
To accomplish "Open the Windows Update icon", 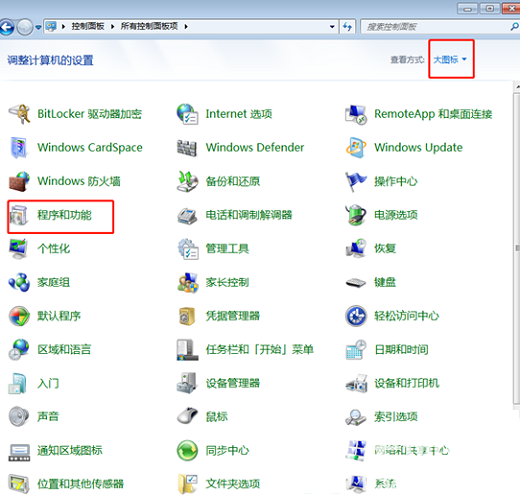I will pyautogui.click(x=356, y=147).
